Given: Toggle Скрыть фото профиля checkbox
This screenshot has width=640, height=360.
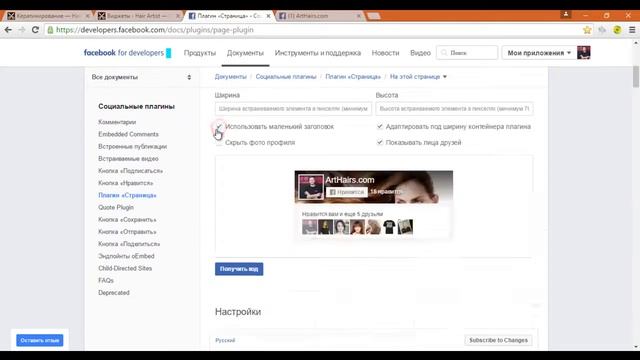Looking at the screenshot, I should click(x=219, y=142).
